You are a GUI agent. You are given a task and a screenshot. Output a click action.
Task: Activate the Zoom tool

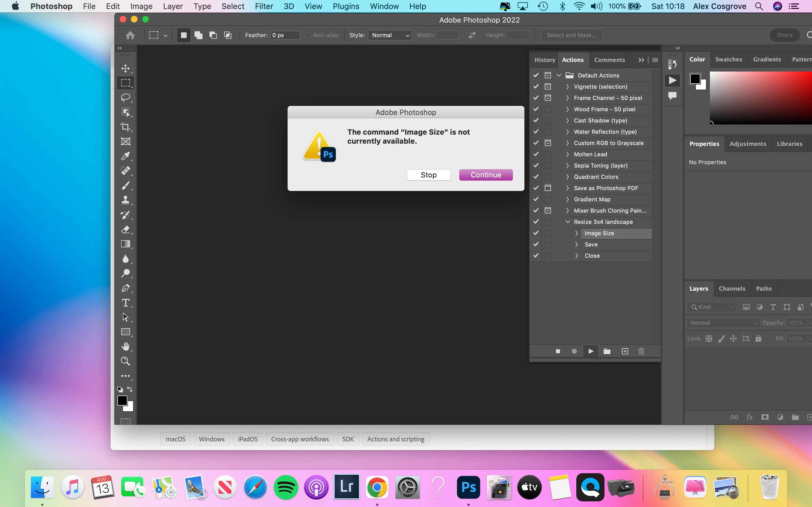(x=125, y=361)
